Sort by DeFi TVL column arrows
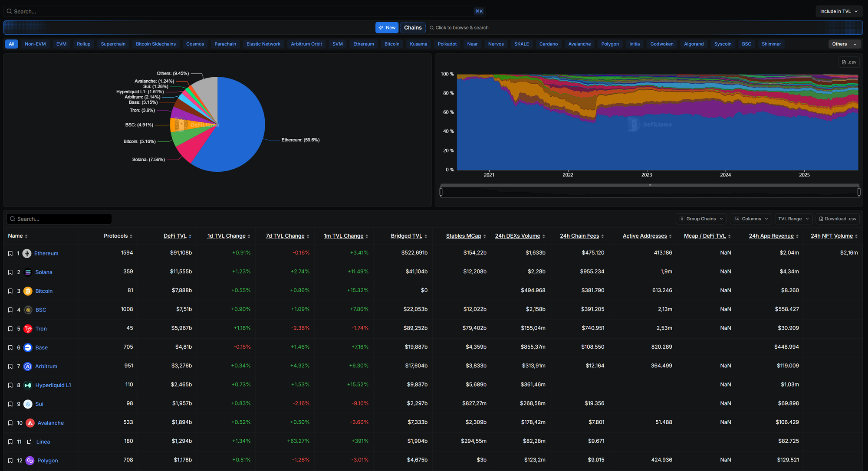868x471 pixels. point(190,236)
